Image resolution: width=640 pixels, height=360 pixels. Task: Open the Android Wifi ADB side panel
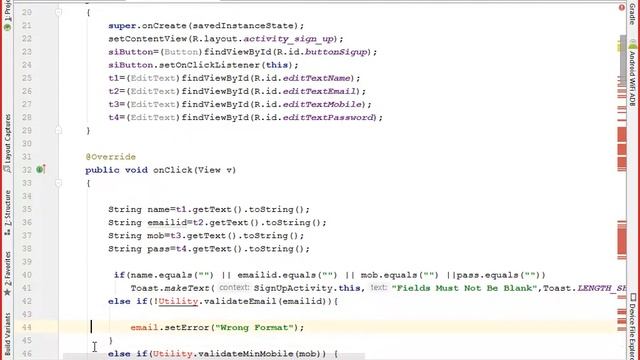[x=632, y=73]
